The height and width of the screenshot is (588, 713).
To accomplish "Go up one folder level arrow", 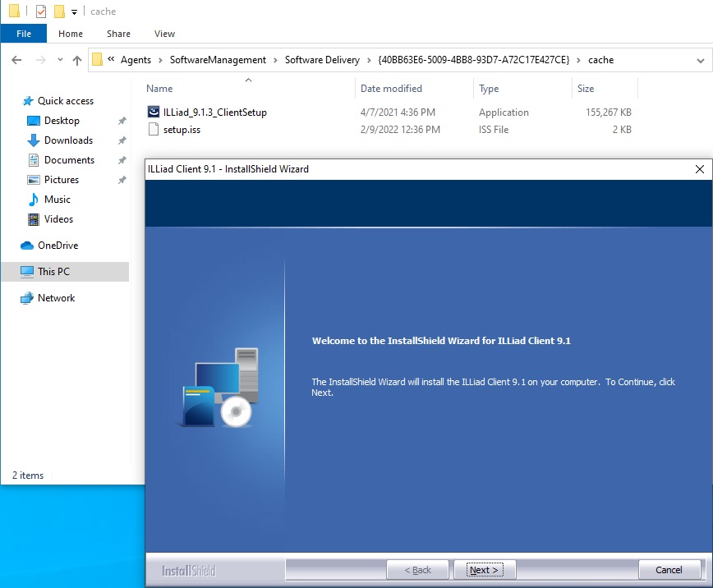I will tap(77, 60).
